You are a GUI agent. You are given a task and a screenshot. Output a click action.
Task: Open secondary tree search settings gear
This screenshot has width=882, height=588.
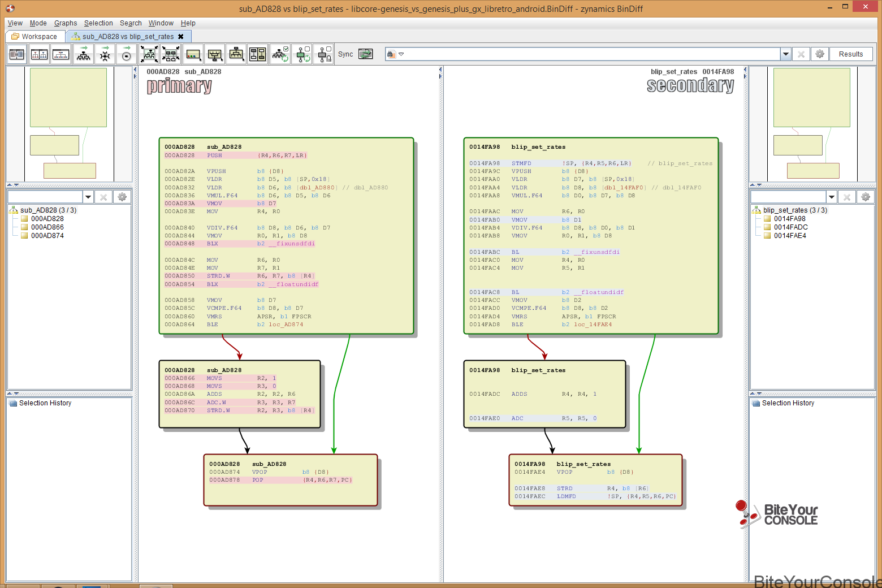point(866,197)
